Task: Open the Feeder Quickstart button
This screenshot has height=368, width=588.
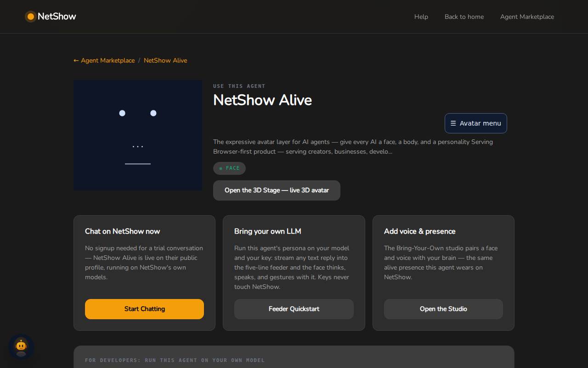Action: [294, 309]
